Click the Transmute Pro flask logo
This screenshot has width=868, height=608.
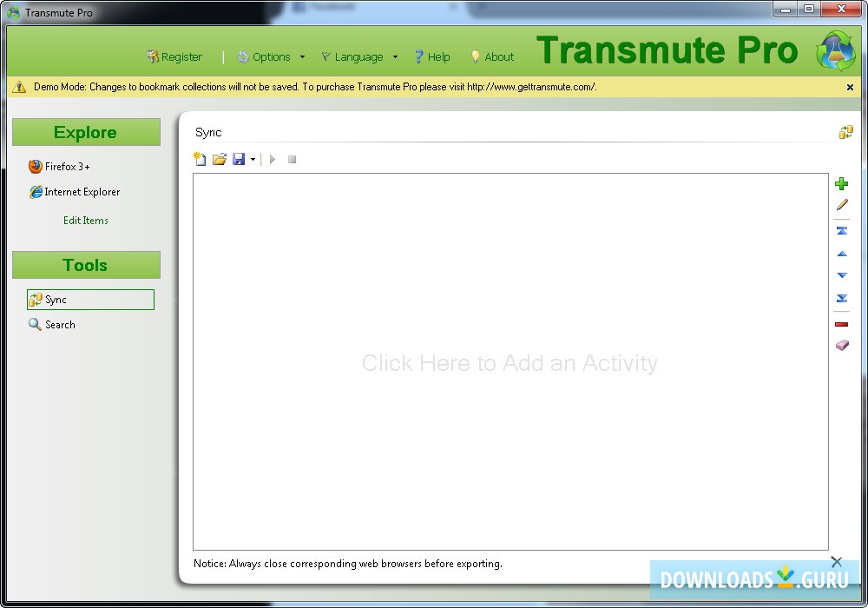click(837, 51)
